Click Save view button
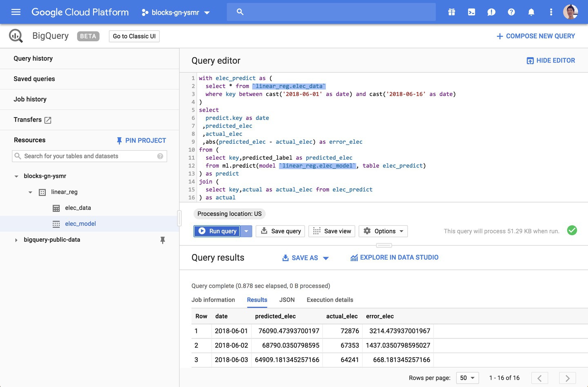The height and width of the screenshot is (387, 588). click(x=332, y=231)
